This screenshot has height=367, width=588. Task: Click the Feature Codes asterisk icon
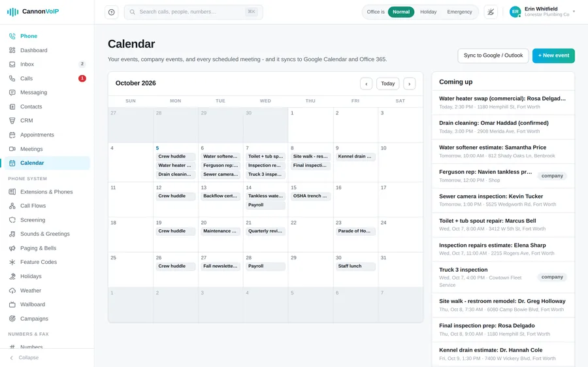click(x=12, y=262)
